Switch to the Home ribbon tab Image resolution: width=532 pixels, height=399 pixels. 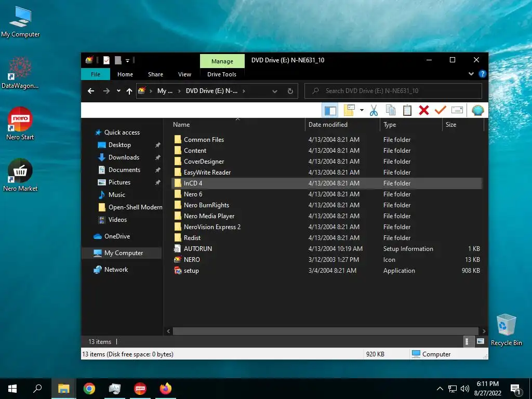(125, 74)
